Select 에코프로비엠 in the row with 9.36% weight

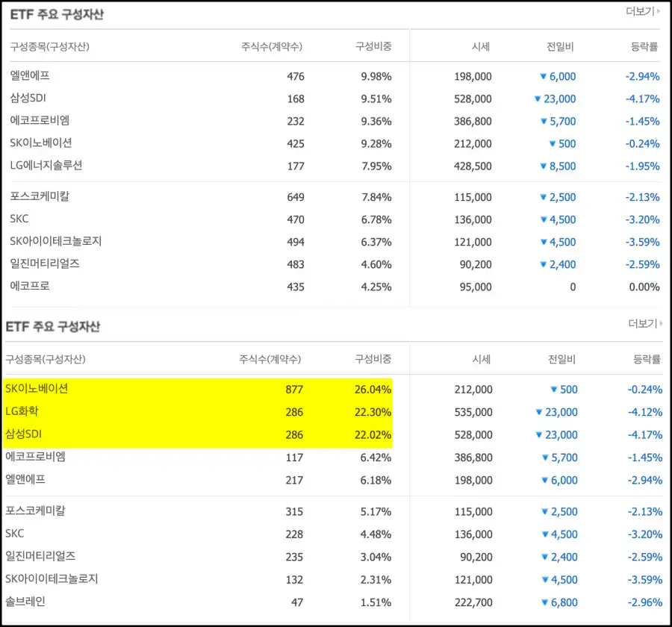tap(40, 120)
